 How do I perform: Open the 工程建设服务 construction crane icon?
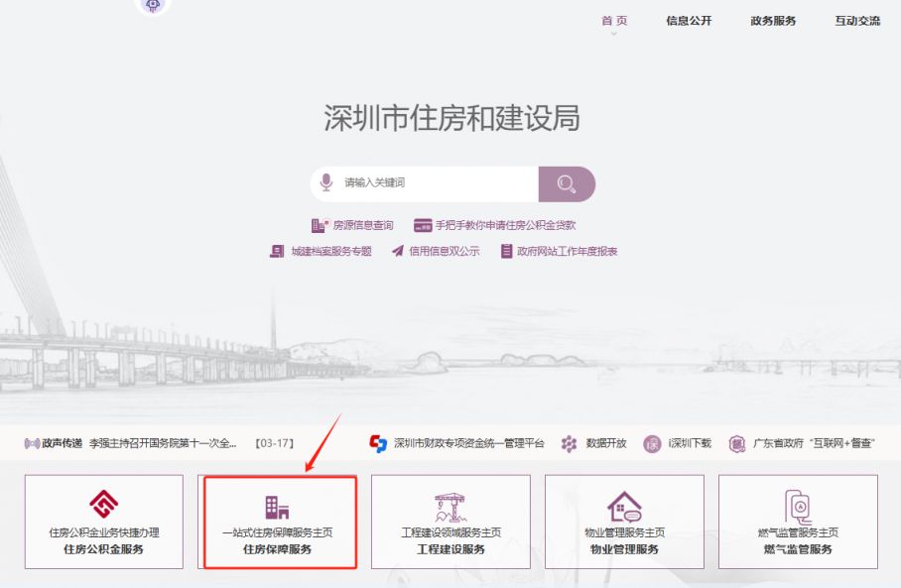pos(450,506)
